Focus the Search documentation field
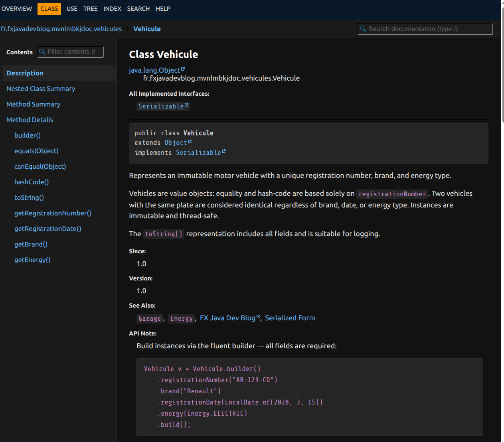 (x=425, y=29)
